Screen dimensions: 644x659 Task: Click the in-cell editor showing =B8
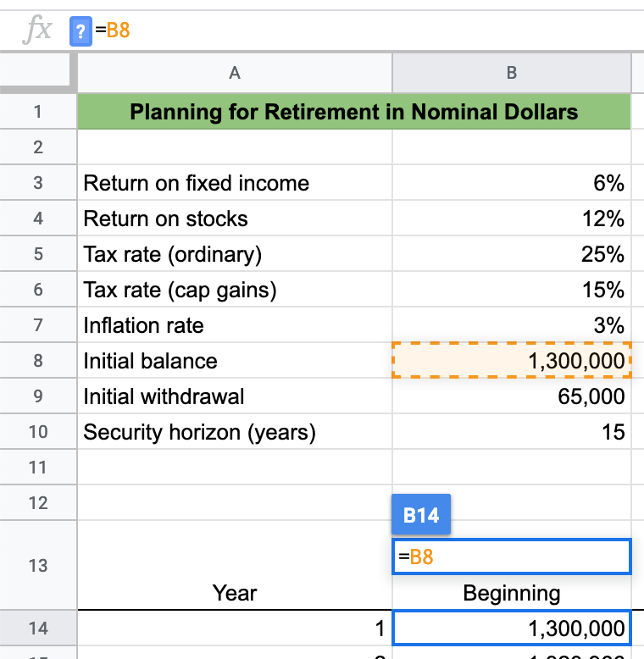(x=512, y=557)
